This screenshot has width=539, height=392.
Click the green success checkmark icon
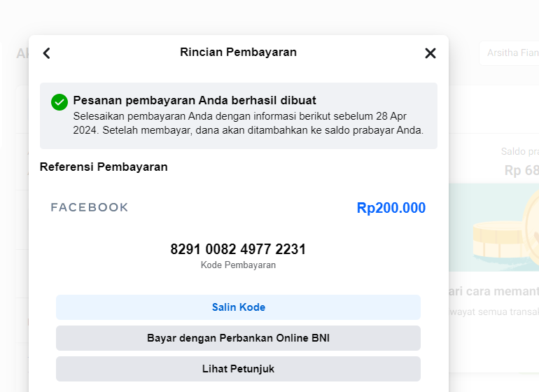(59, 102)
